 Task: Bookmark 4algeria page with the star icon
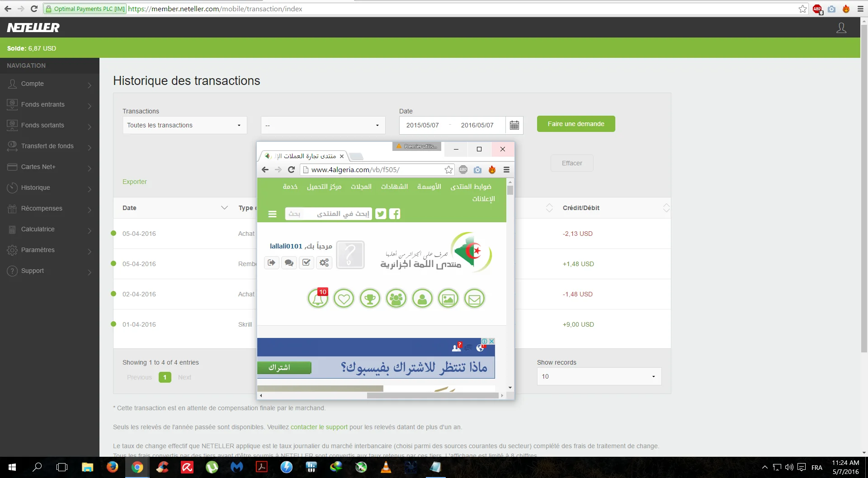448,170
